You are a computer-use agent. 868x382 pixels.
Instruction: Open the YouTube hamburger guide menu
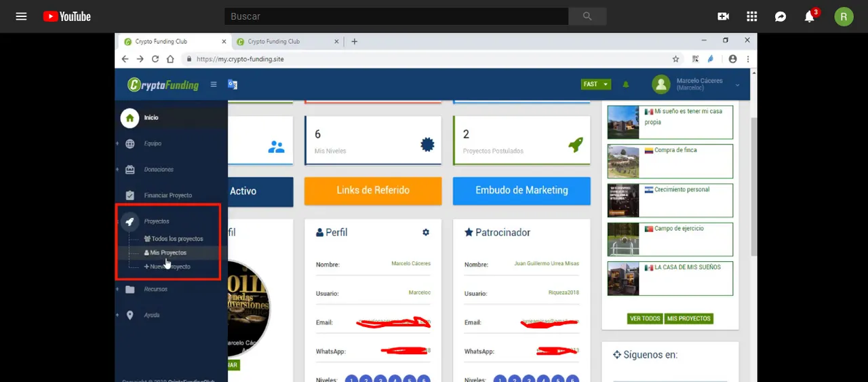pos(21,16)
